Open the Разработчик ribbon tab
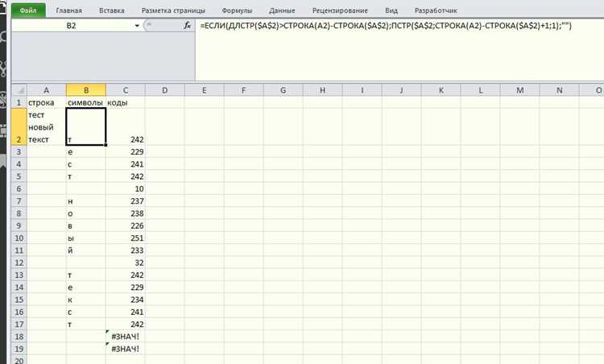Screen dimensions: 604x364 [x=436, y=10]
